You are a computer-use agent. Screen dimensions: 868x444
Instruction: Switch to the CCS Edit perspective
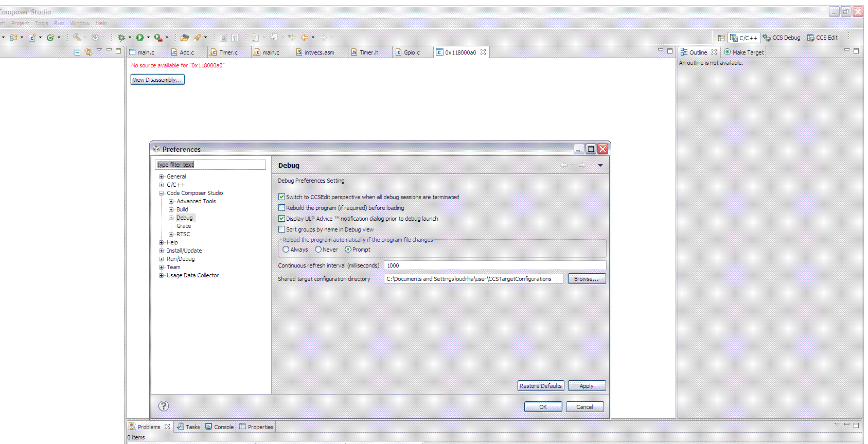click(x=822, y=38)
